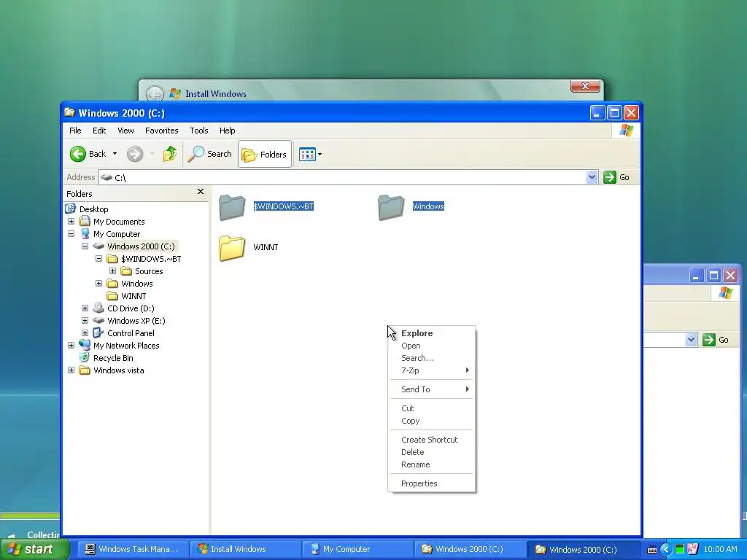Close the Folders side pane
Screen dimensions: 747x560
click(201, 192)
